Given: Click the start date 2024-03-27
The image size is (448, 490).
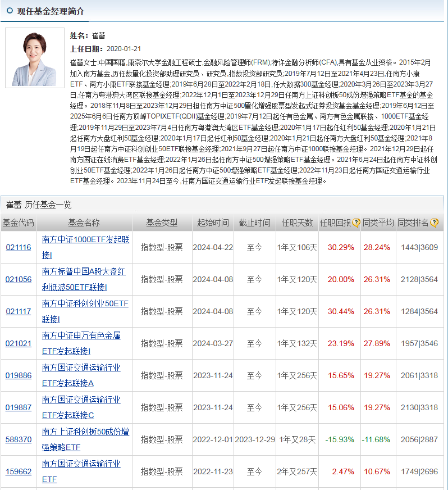Looking at the screenshot, I should pyautogui.click(x=213, y=343).
